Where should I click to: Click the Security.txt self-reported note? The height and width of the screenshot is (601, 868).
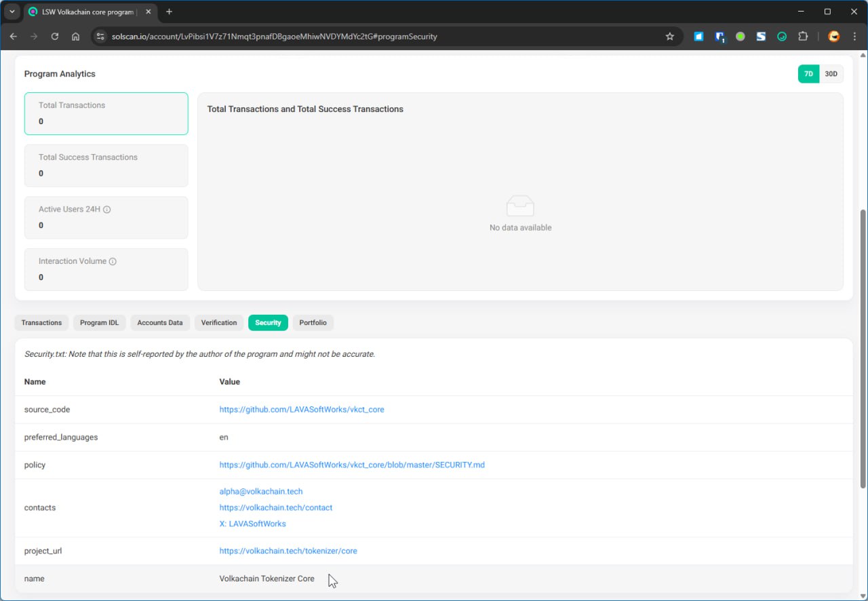tap(199, 354)
